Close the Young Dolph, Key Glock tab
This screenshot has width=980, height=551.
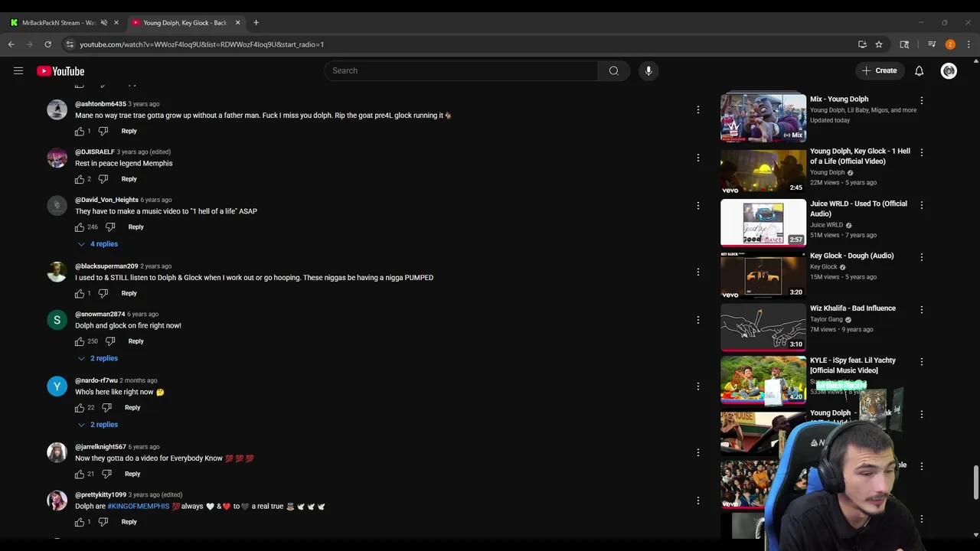click(x=237, y=23)
